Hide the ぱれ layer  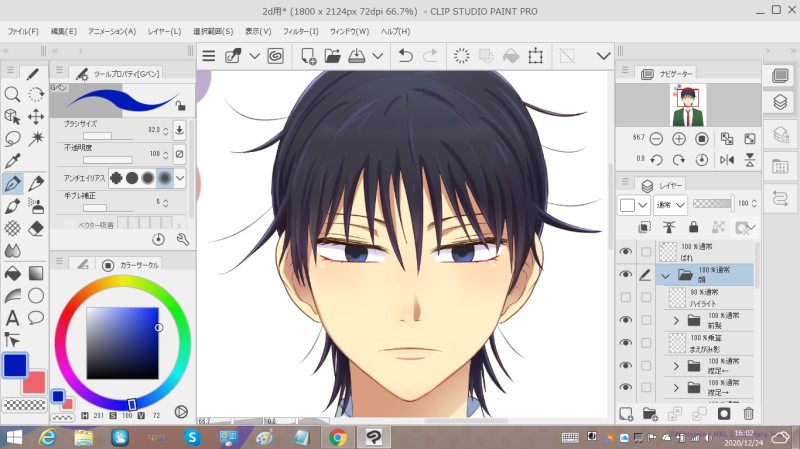click(x=626, y=252)
